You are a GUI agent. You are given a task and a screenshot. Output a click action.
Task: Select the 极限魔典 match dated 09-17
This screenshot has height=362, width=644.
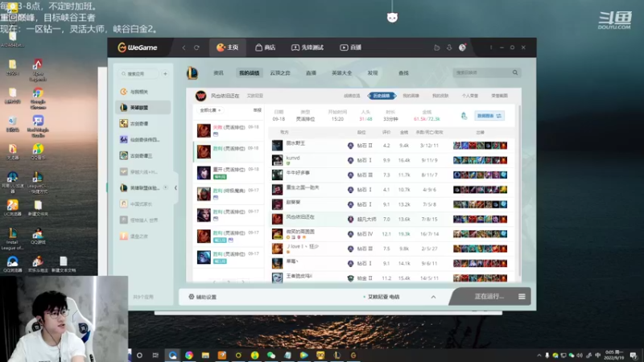point(229,194)
